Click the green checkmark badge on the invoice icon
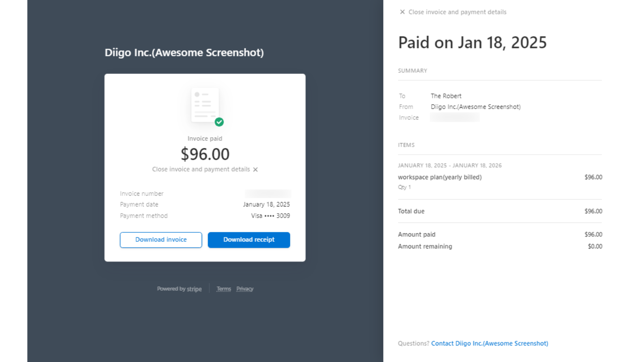Image resolution: width=644 pixels, height=362 pixels. coord(219,122)
